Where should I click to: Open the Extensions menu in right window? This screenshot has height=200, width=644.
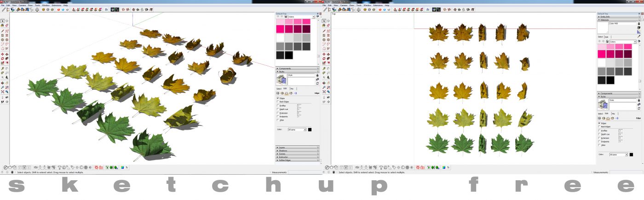(x=378, y=5)
